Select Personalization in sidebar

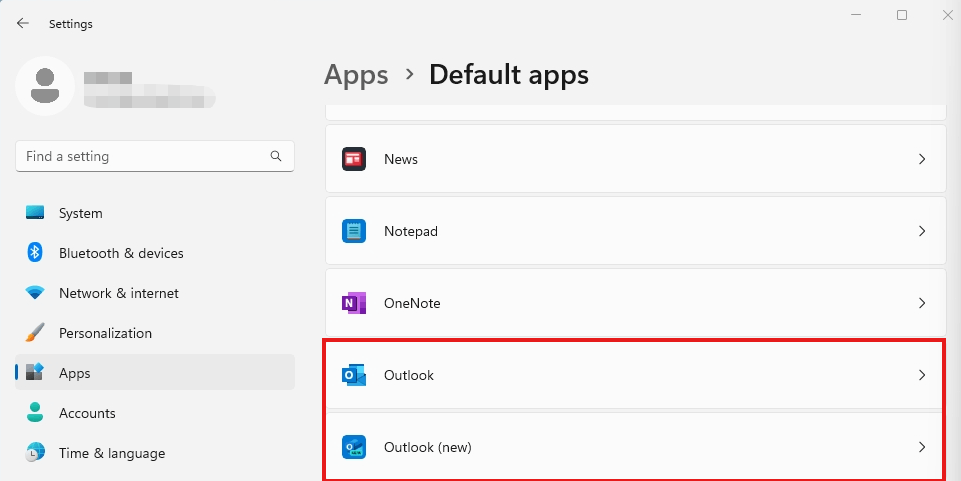[155, 333]
